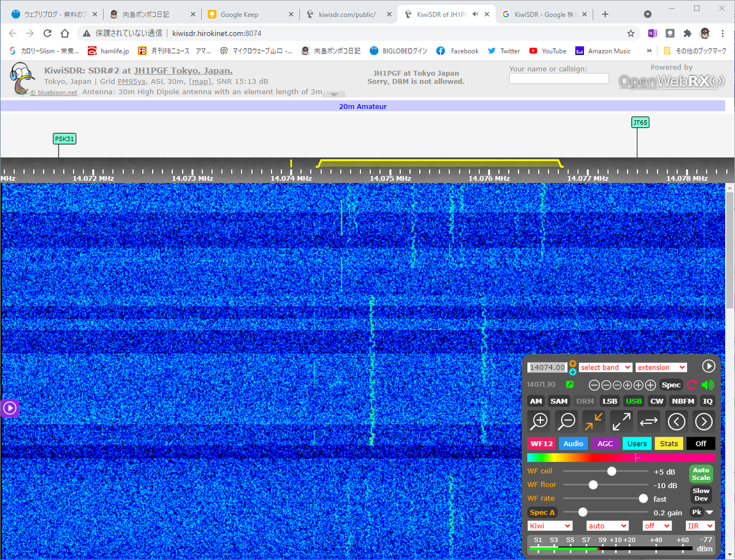Step frequency down with cyan arrow
The height and width of the screenshot is (560, 735).
[572, 371]
